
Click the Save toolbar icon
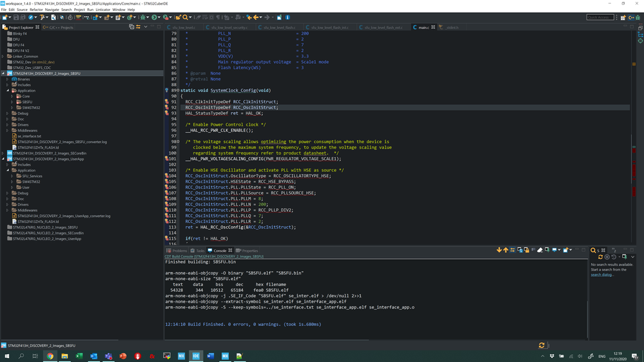pos(16,17)
